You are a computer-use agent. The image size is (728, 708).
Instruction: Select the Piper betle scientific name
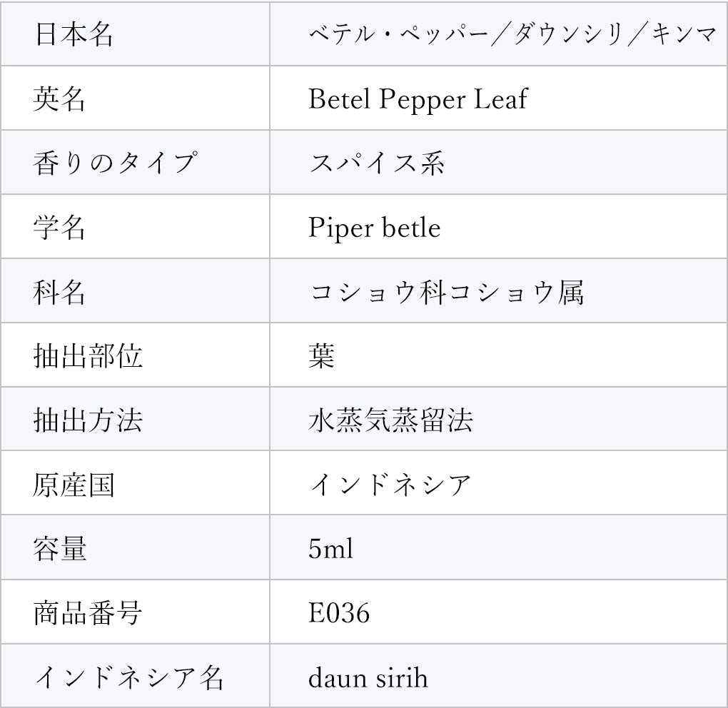[374, 228]
